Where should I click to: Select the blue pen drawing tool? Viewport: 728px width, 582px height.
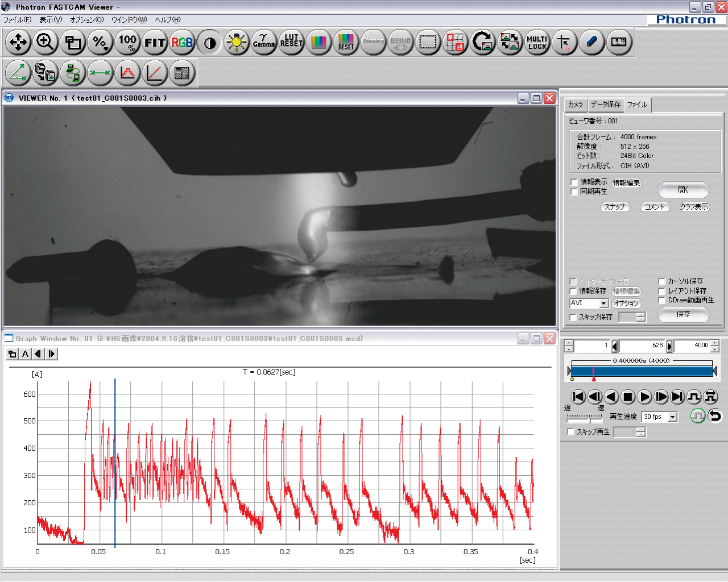(x=591, y=43)
